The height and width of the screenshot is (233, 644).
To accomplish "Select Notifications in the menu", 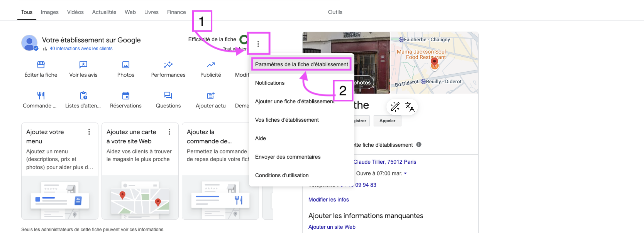I will coord(301,83).
